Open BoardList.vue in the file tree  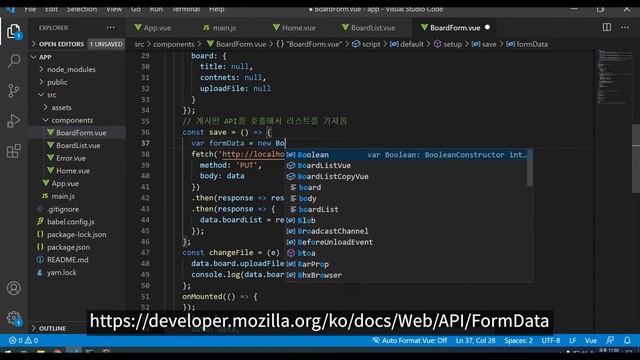78,145
